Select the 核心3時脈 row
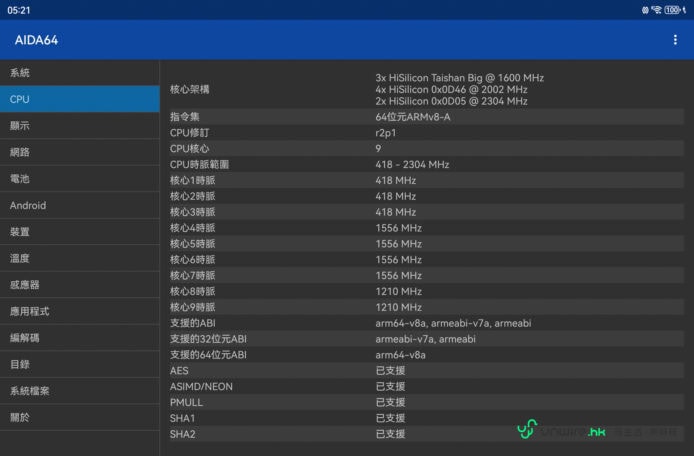Viewport: 694px width, 456px height. pyautogui.click(x=427, y=212)
